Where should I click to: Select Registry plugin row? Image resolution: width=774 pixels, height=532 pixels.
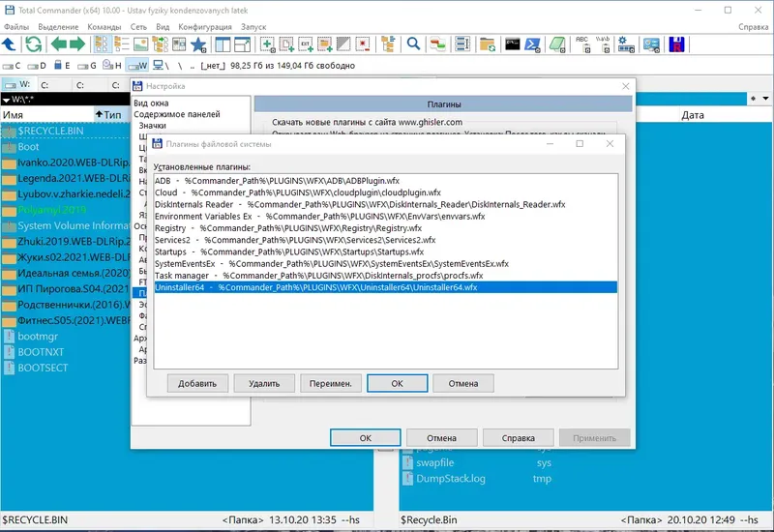pos(385,228)
